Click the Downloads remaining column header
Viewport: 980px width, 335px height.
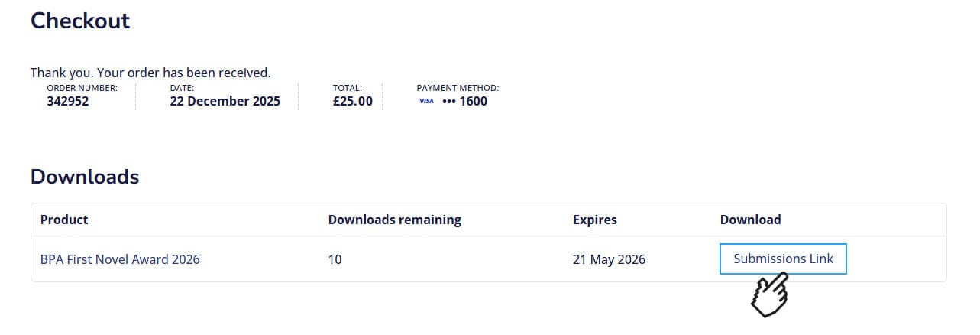point(394,220)
